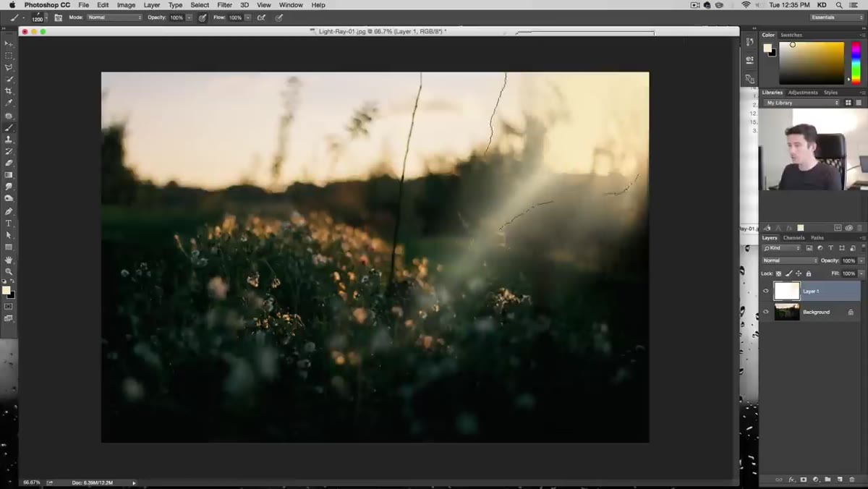Delete layer with trash icon
Viewport: 868px width, 489px height.
(x=851, y=480)
